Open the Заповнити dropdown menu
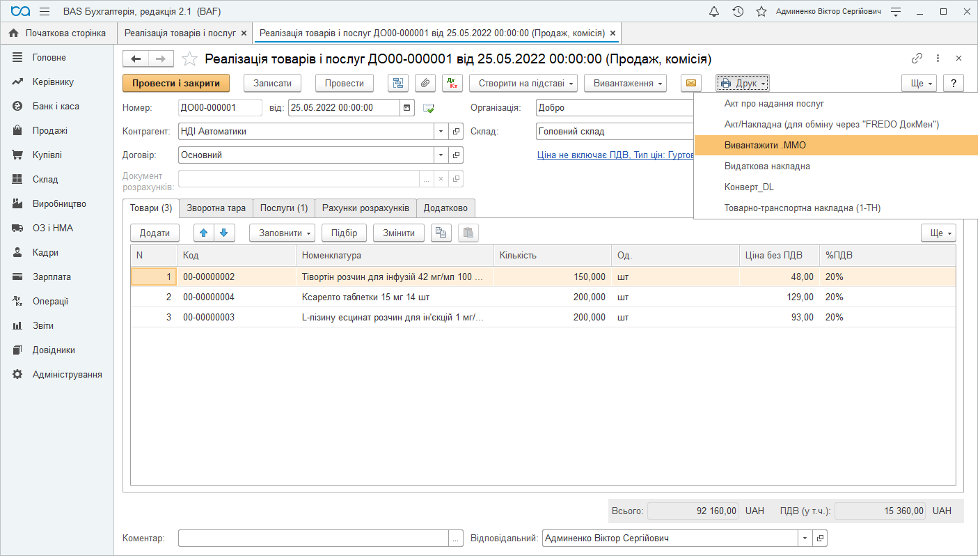This screenshot has height=558, width=980. point(281,233)
